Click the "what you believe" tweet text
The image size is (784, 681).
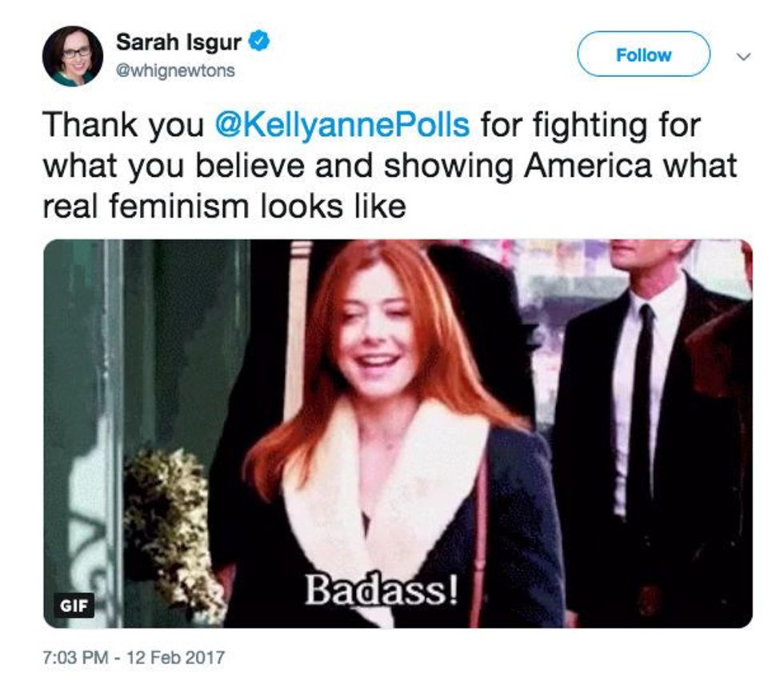point(170,166)
